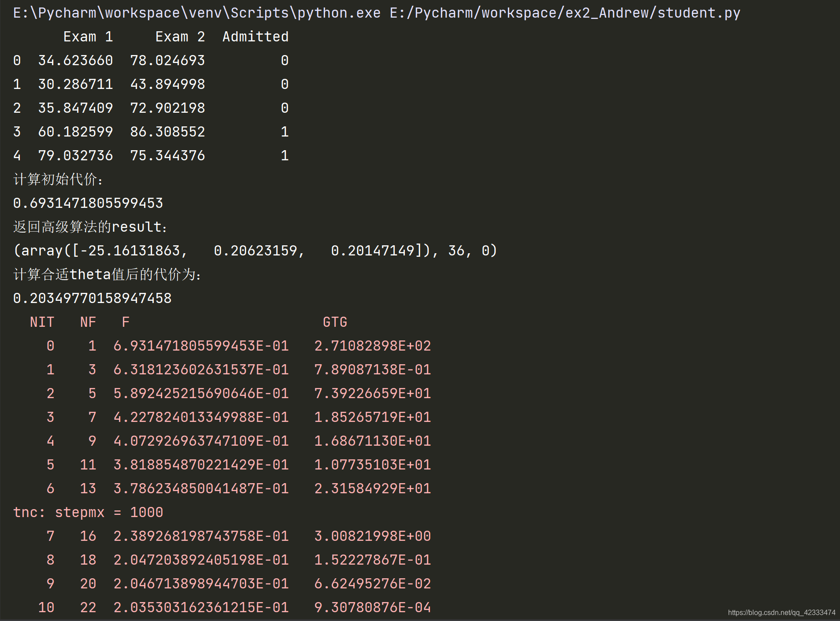Click theta value 0.20147149 in array
The height and width of the screenshot is (621, 840).
click(x=373, y=251)
